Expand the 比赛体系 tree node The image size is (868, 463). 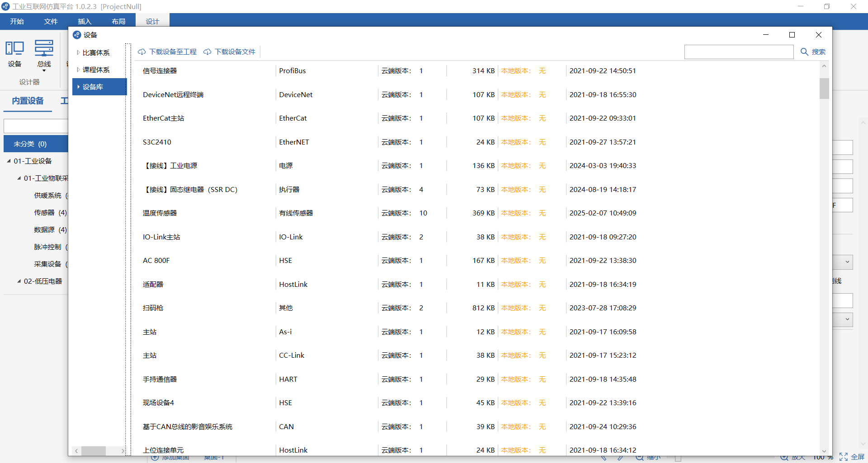pyautogui.click(x=78, y=53)
